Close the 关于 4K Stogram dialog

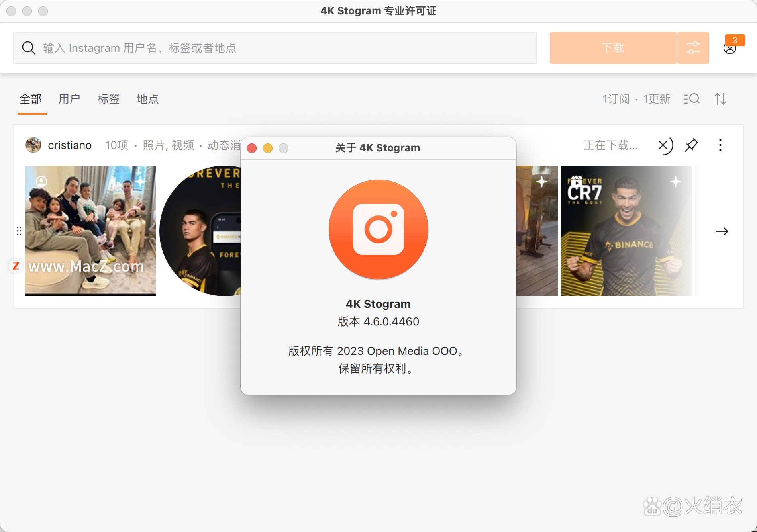(x=252, y=148)
